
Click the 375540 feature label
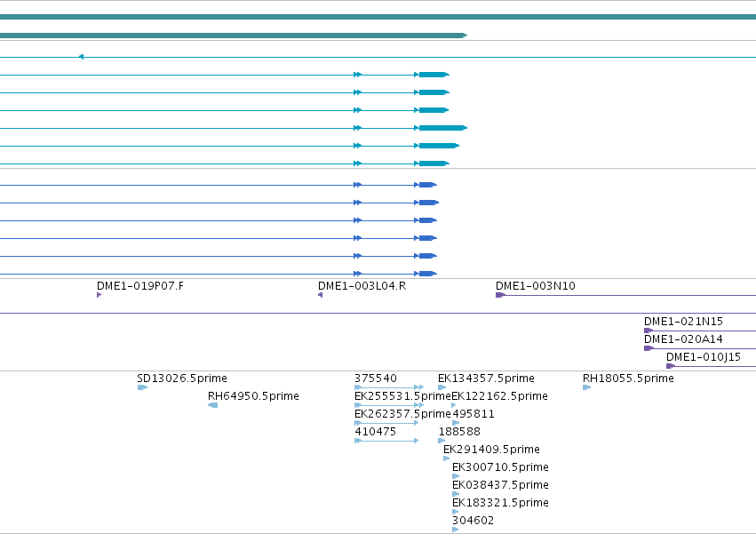(x=376, y=379)
